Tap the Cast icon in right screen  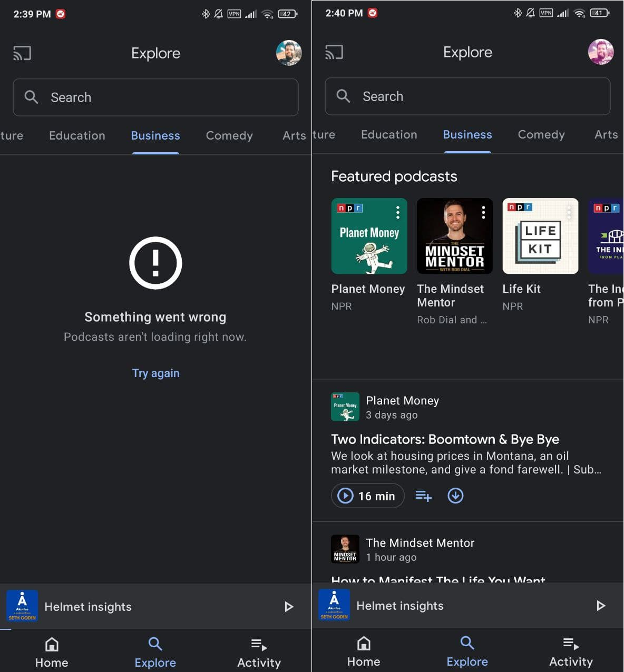point(334,52)
